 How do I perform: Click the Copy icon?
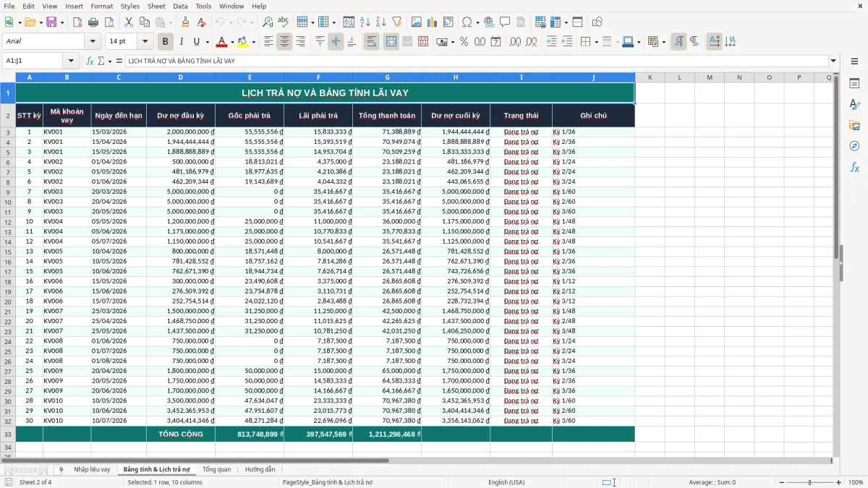pyautogui.click(x=144, y=22)
